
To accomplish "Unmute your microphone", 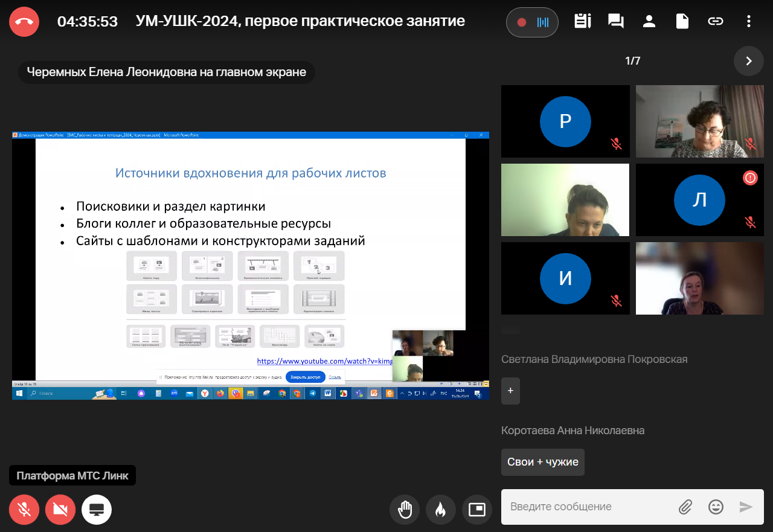I will pyautogui.click(x=24, y=510).
